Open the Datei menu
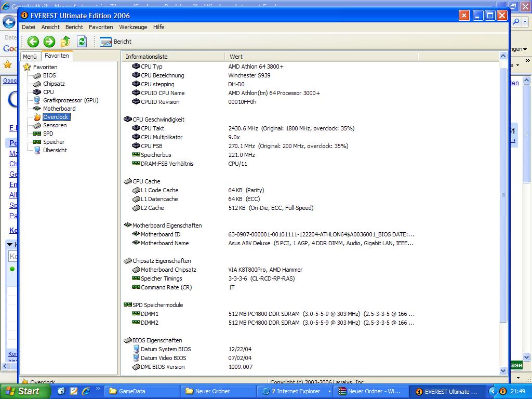Viewport: 532px width, 399px height. click(29, 27)
